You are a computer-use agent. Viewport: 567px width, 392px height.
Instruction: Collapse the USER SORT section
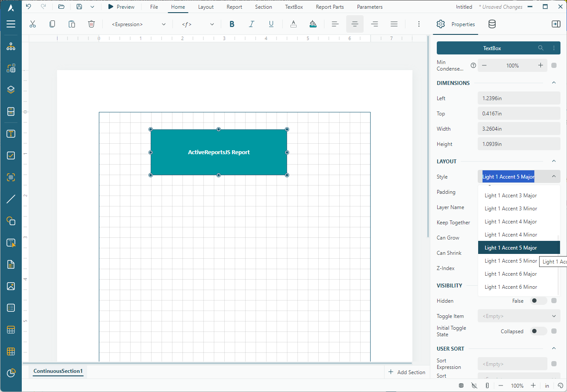pos(554,348)
